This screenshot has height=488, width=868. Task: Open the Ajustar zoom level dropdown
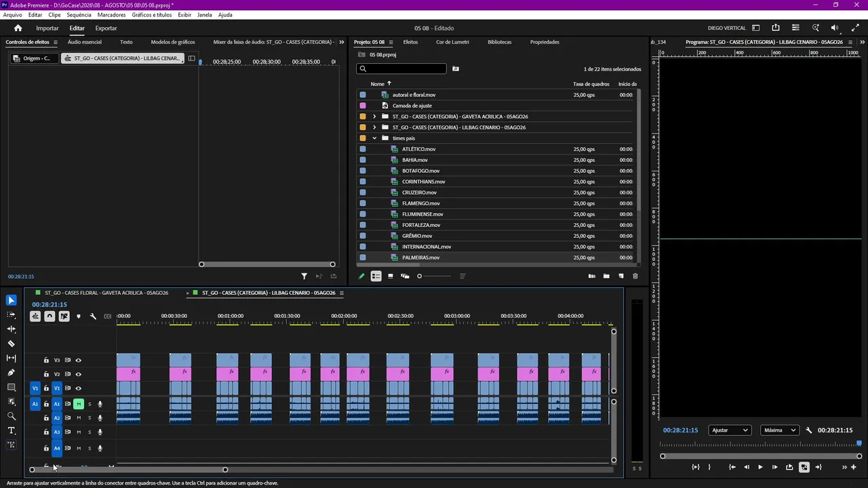pos(730,430)
